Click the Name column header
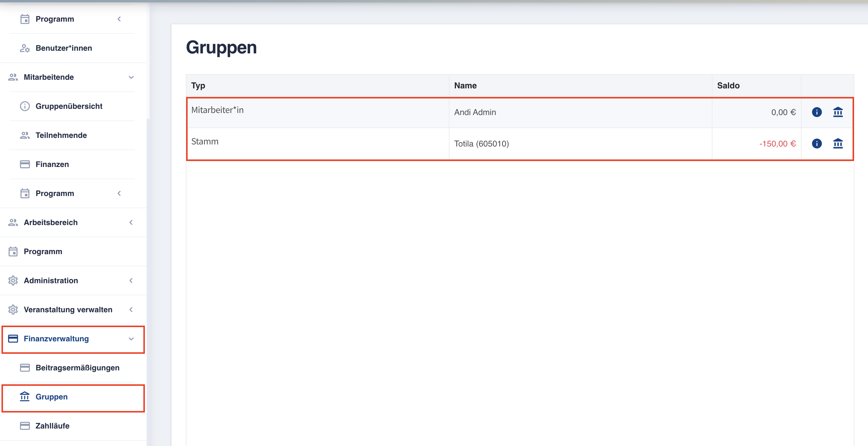The height and width of the screenshot is (446, 868). (580, 85)
